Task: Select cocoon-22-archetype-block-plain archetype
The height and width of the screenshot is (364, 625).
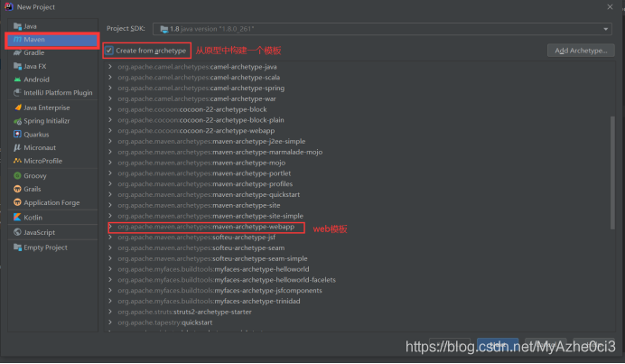Action: point(201,120)
